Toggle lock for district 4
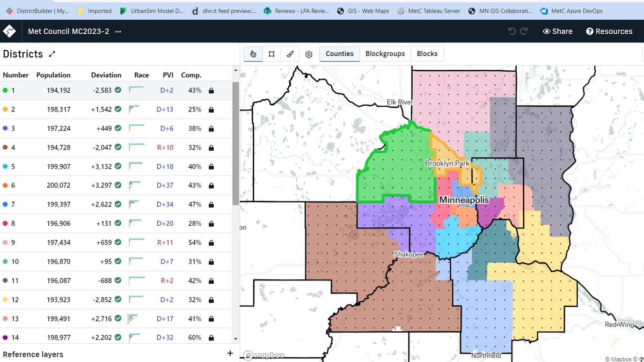644x362 pixels. (x=211, y=147)
